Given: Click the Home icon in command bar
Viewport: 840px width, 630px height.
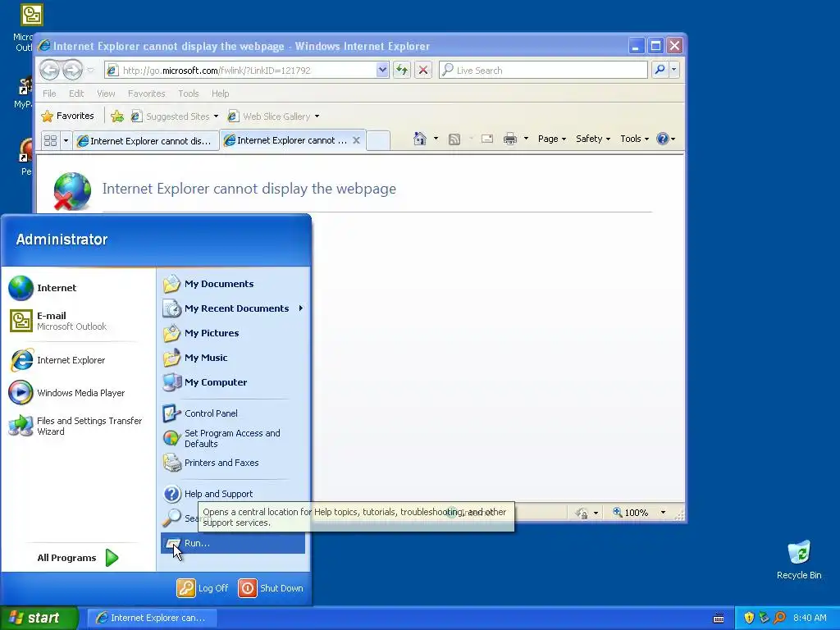Looking at the screenshot, I should 419,139.
